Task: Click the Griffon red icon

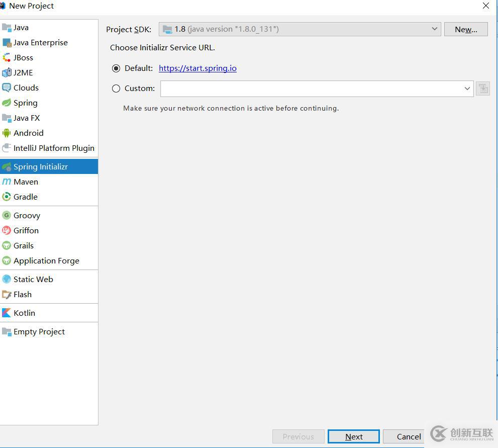Action: click(7, 230)
